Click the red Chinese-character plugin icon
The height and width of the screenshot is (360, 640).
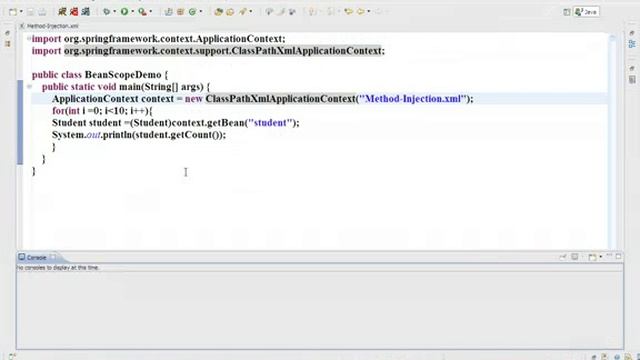tap(74, 11)
